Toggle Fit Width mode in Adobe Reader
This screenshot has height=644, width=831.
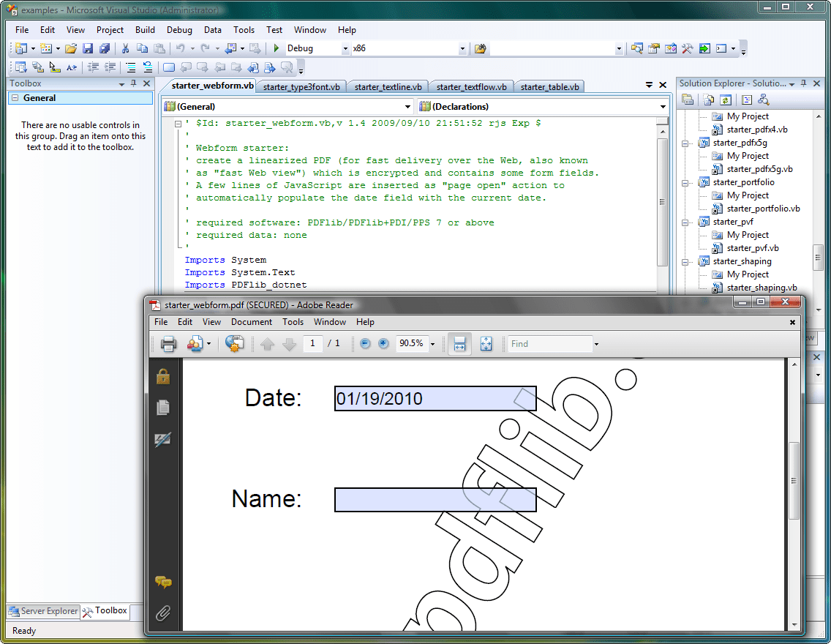(x=459, y=343)
